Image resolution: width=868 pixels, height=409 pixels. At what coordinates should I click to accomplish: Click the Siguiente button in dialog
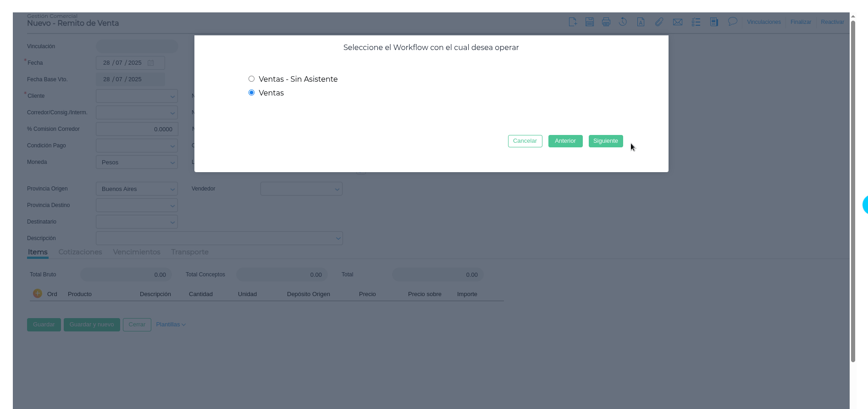tap(606, 141)
